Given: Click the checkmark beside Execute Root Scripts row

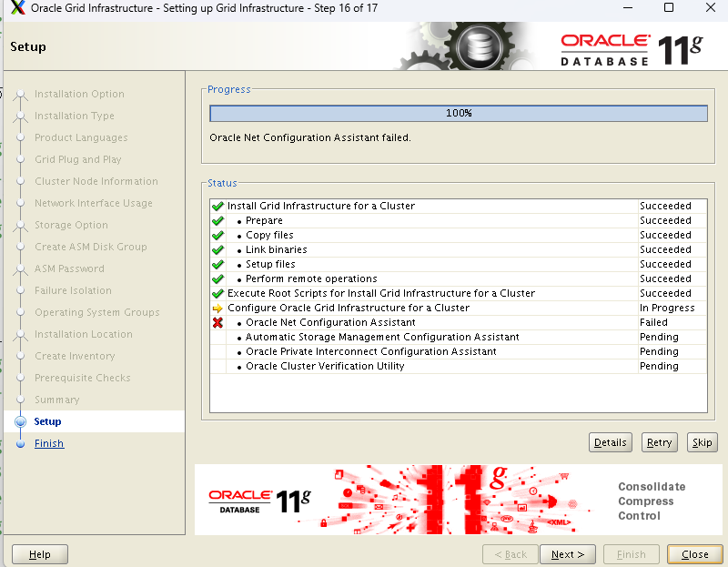Looking at the screenshot, I should point(217,293).
